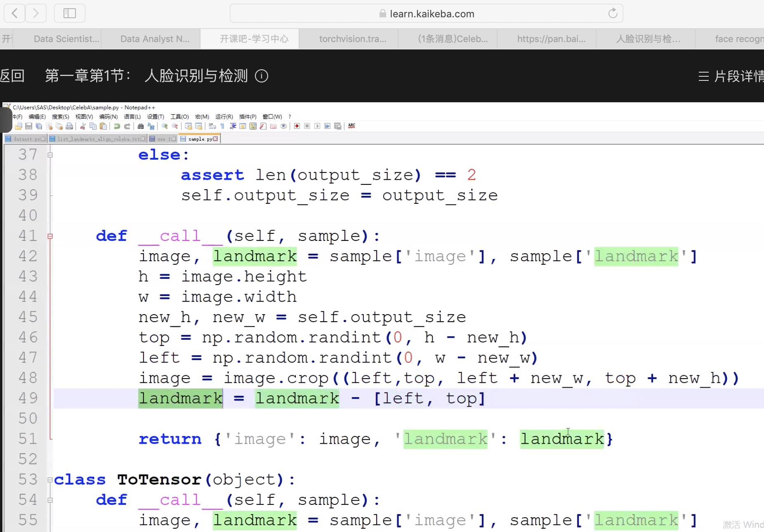
Task: Collapse the __call__ fold at line 41
Action: pyautogui.click(x=50, y=236)
